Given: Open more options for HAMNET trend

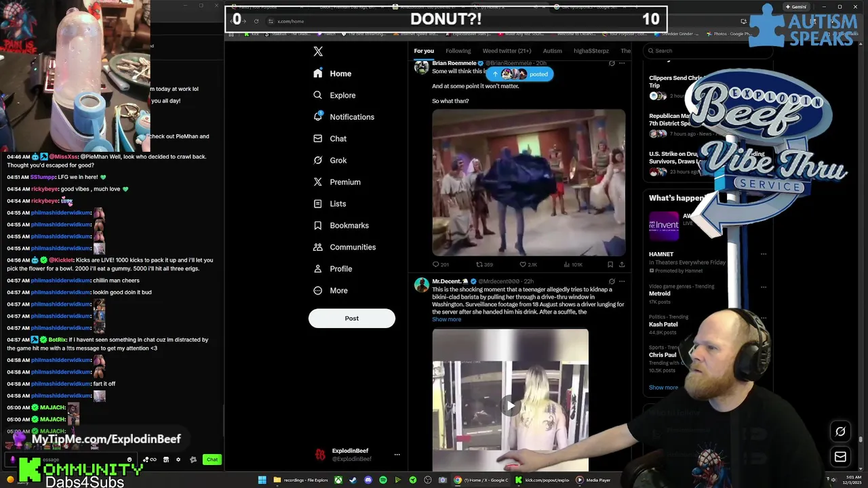Looking at the screenshot, I should coord(764,254).
